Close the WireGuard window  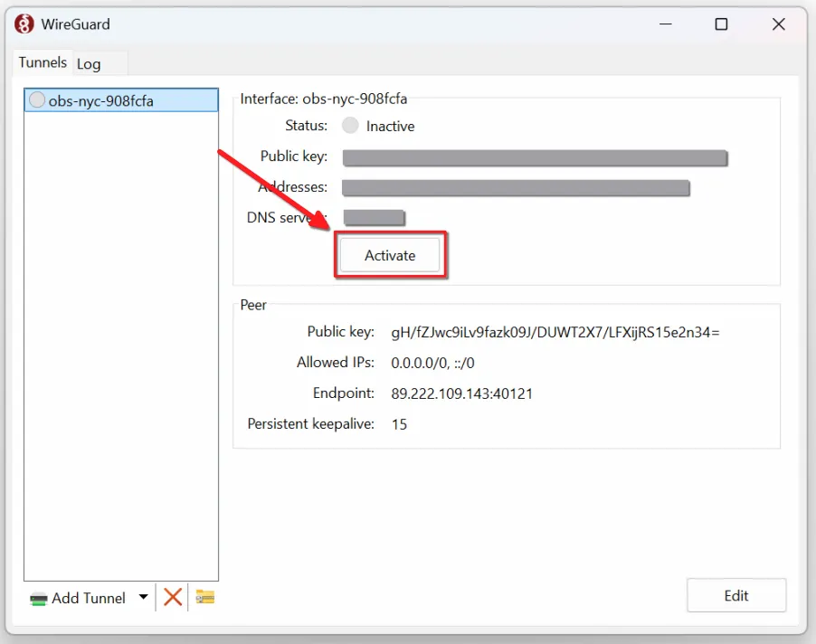click(x=778, y=24)
